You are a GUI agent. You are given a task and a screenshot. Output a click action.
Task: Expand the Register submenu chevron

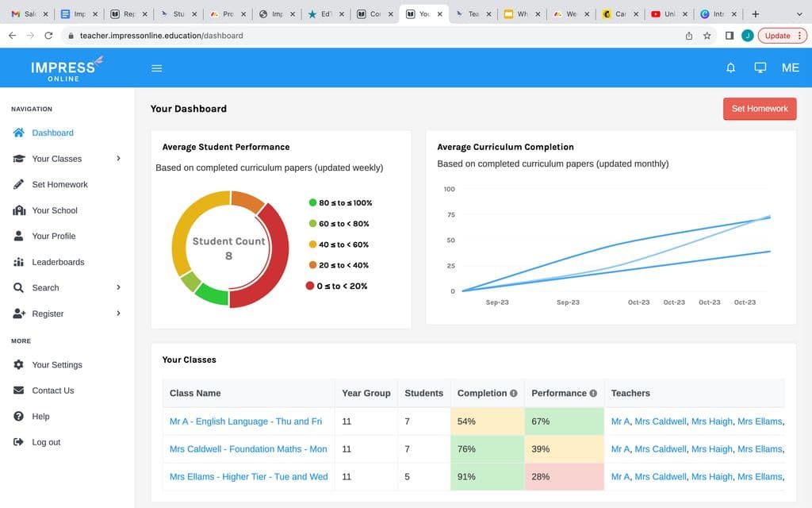[119, 313]
